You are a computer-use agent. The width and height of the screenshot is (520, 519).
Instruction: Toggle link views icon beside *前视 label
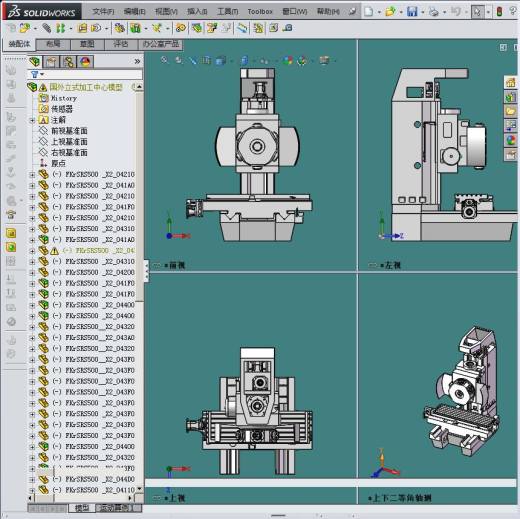pyautogui.click(x=156, y=266)
